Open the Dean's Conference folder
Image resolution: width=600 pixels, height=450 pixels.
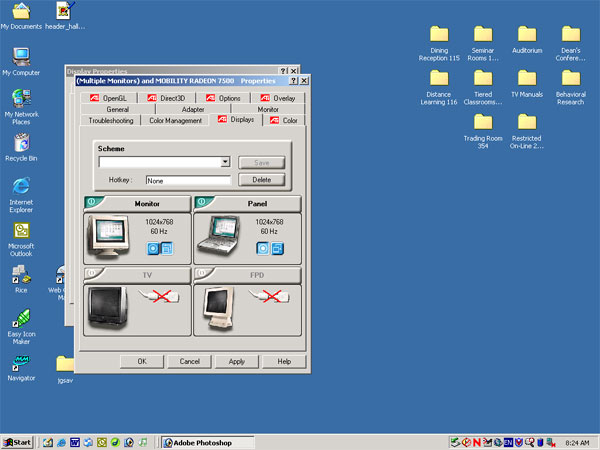(x=571, y=44)
